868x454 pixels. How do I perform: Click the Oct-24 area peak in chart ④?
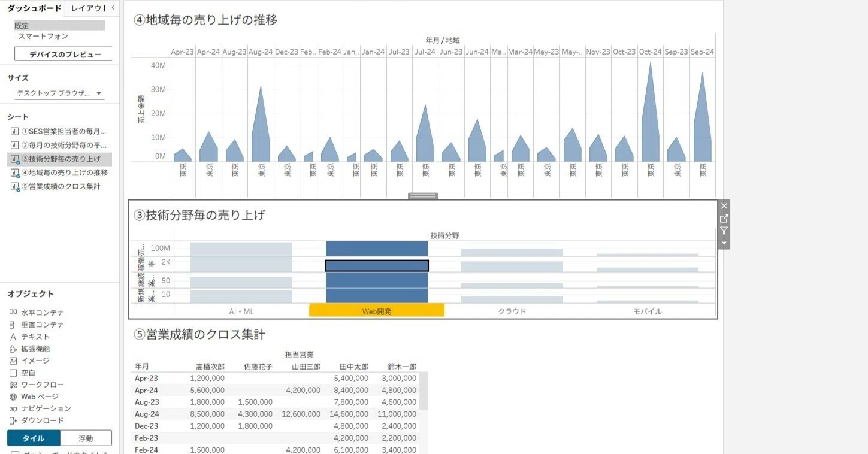point(650,63)
